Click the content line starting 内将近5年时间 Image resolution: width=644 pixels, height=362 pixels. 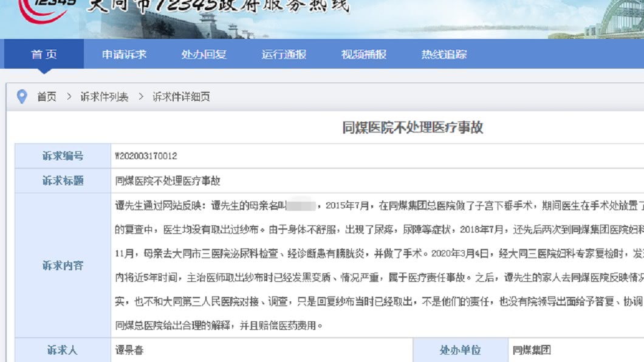(380, 278)
